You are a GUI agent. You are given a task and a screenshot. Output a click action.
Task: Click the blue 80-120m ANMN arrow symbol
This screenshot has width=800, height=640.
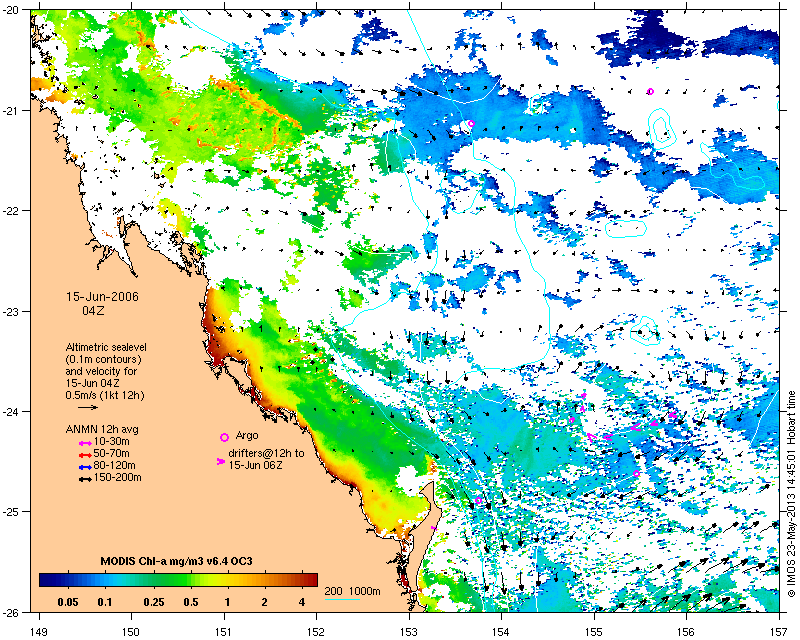click(x=85, y=466)
